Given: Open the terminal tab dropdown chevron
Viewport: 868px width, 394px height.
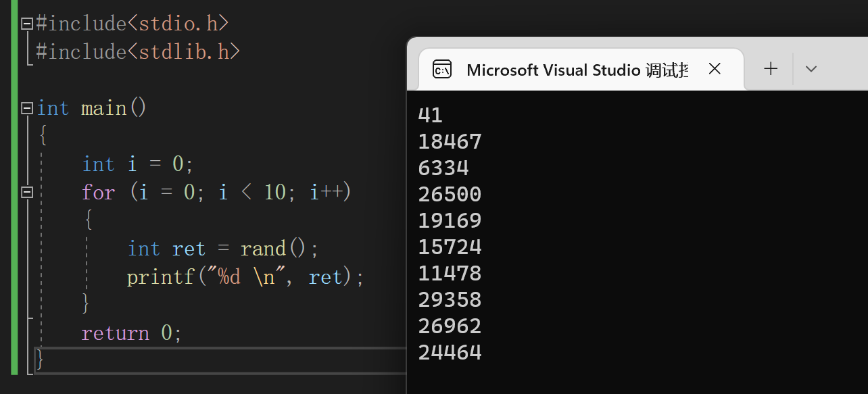Looking at the screenshot, I should pyautogui.click(x=811, y=68).
